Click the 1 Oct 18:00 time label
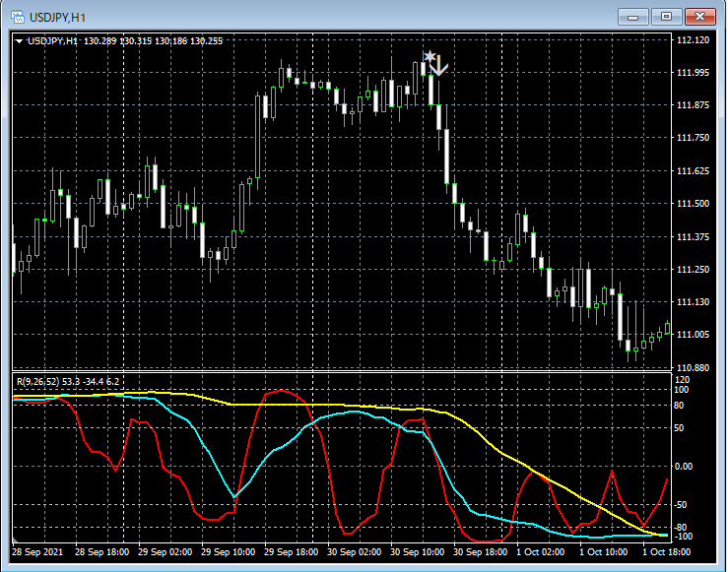Viewport: 728px width, 572px height. pyautogui.click(x=666, y=552)
